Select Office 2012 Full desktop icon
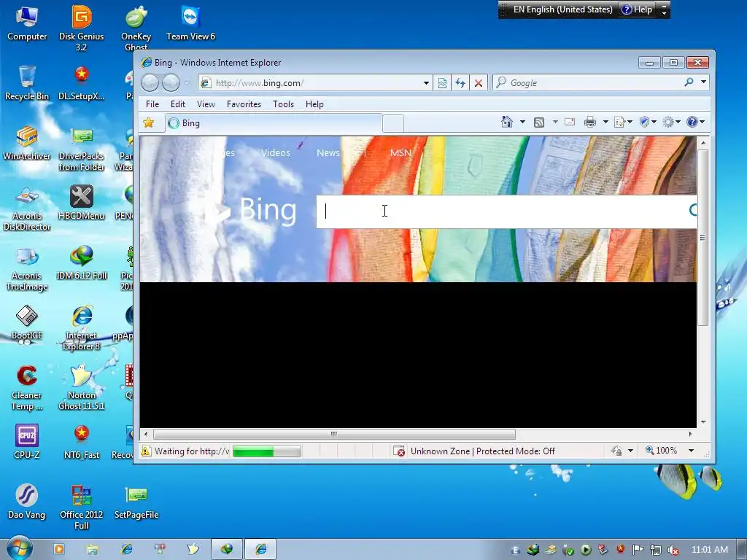 pyautogui.click(x=82, y=507)
